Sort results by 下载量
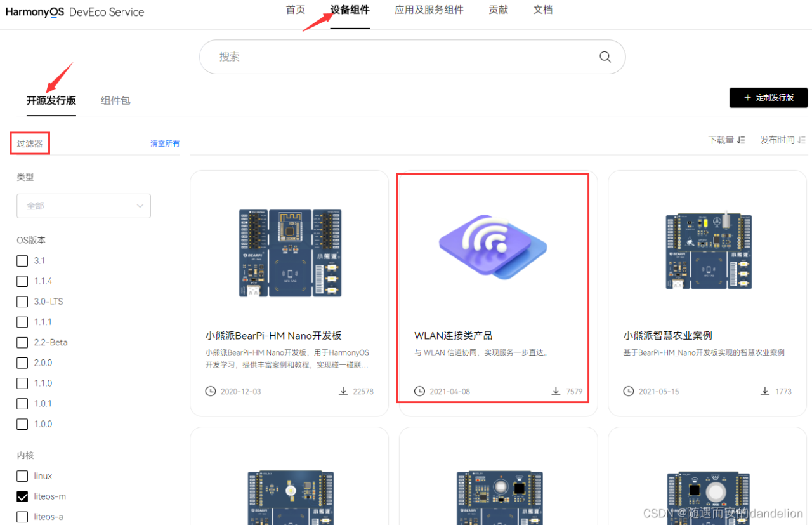Screen dimensions: 812x525 coord(727,140)
